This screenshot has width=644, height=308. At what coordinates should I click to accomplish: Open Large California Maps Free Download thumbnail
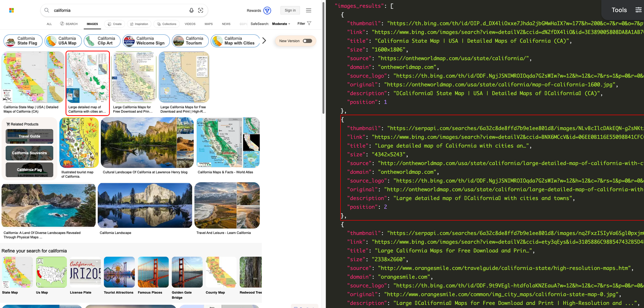[x=134, y=77]
